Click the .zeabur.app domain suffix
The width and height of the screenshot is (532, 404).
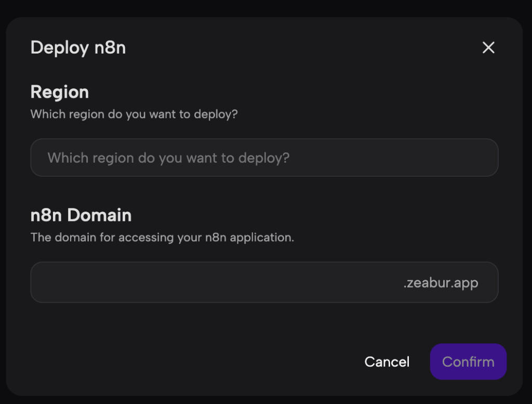pos(441,283)
